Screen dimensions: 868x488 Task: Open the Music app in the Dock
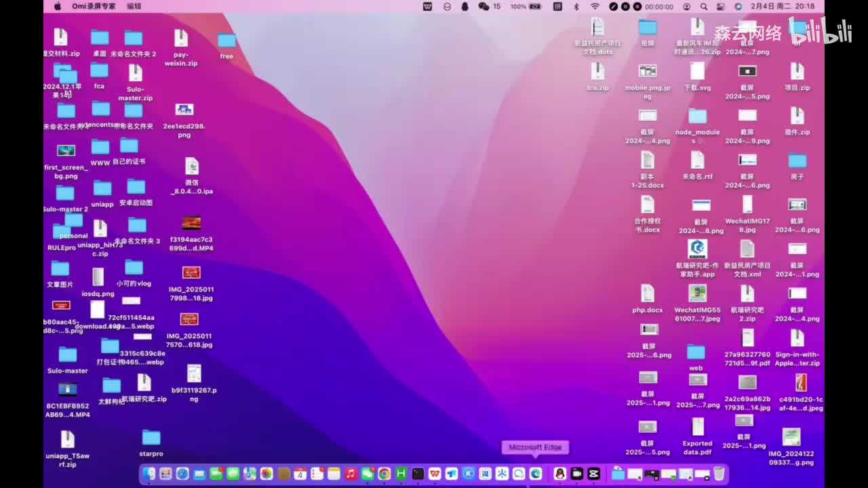tap(351, 474)
